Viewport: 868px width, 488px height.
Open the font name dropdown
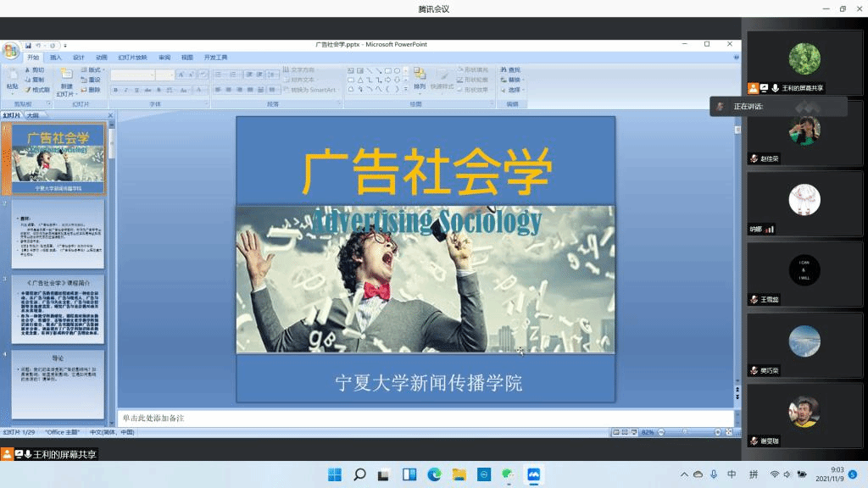click(150, 75)
